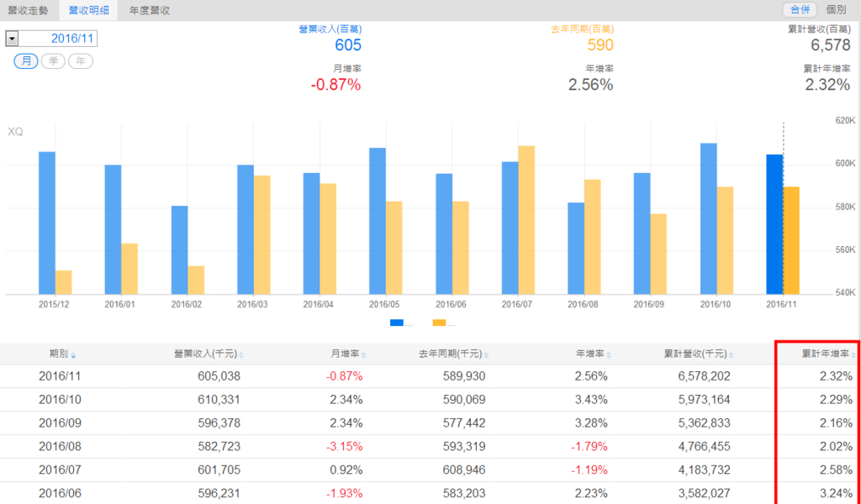
Task: Click the 620K value on the chart scale
Action: pos(845,121)
